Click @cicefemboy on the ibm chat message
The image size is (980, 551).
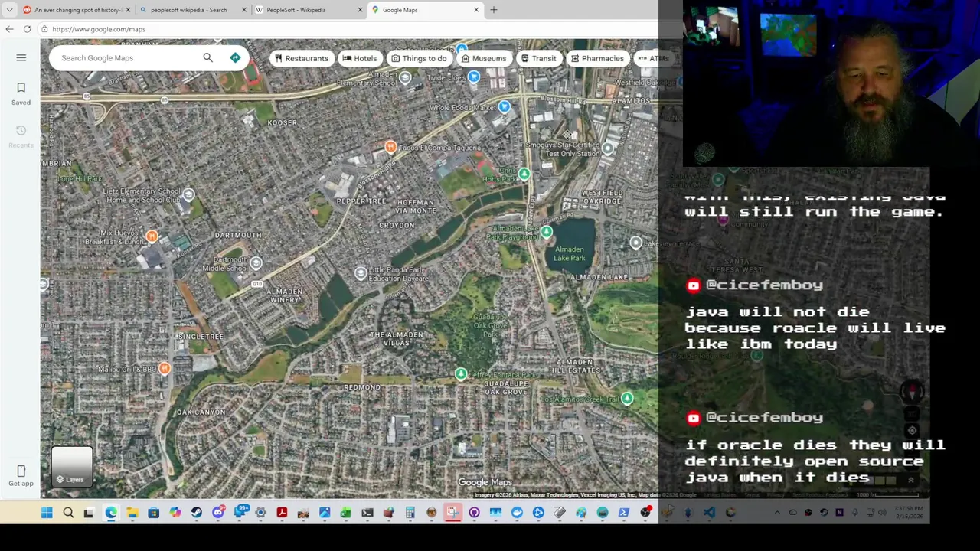764,285
